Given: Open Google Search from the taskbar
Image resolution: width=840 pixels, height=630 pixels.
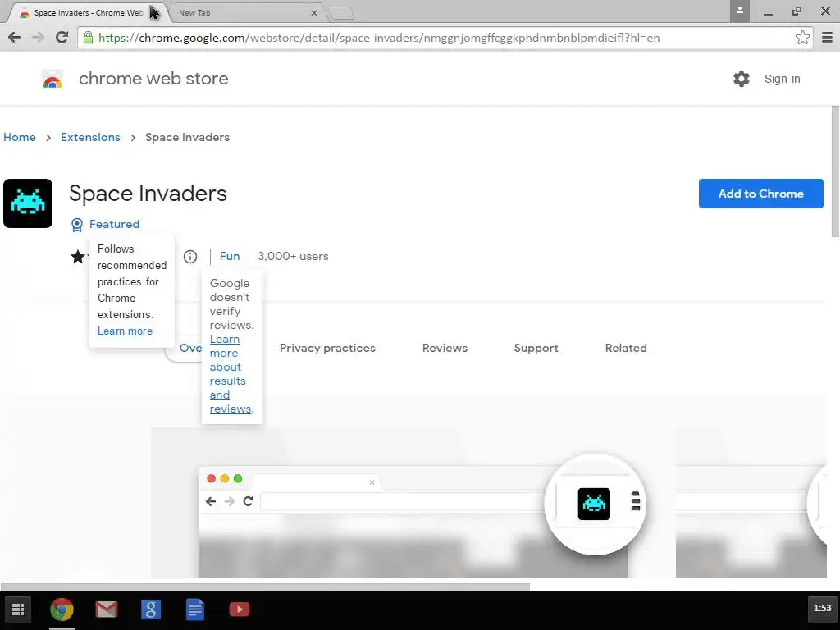Looking at the screenshot, I should pyautogui.click(x=151, y=609).
